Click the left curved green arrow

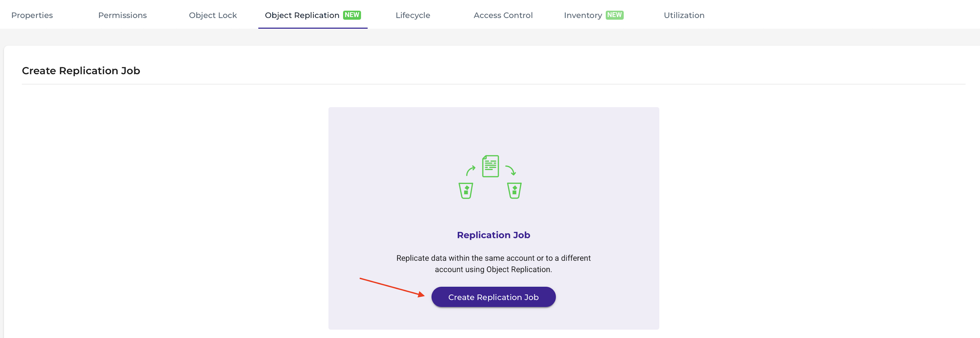point(471,170)
